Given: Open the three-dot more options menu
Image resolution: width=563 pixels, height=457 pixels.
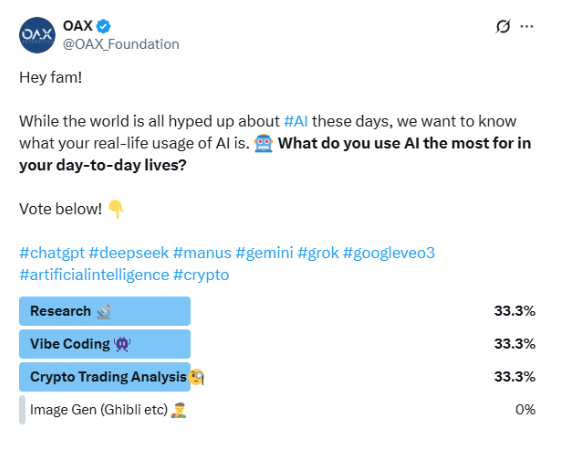Looking at the screenshot, I should pos(526,26).
